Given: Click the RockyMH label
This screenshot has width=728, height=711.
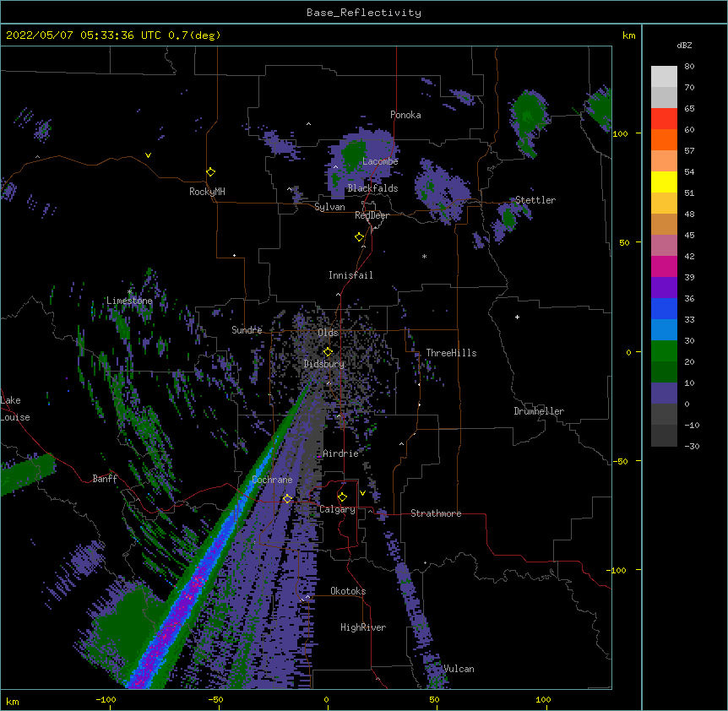Looking at the screenshot, I should click(207, 192).
